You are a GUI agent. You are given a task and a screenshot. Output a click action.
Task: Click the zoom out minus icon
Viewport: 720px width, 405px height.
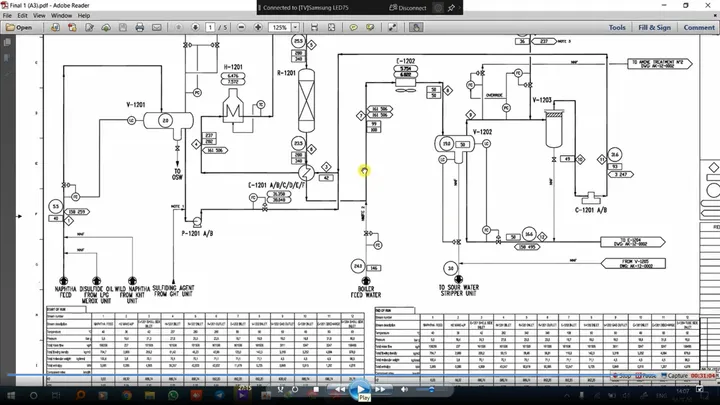(241, 28)
